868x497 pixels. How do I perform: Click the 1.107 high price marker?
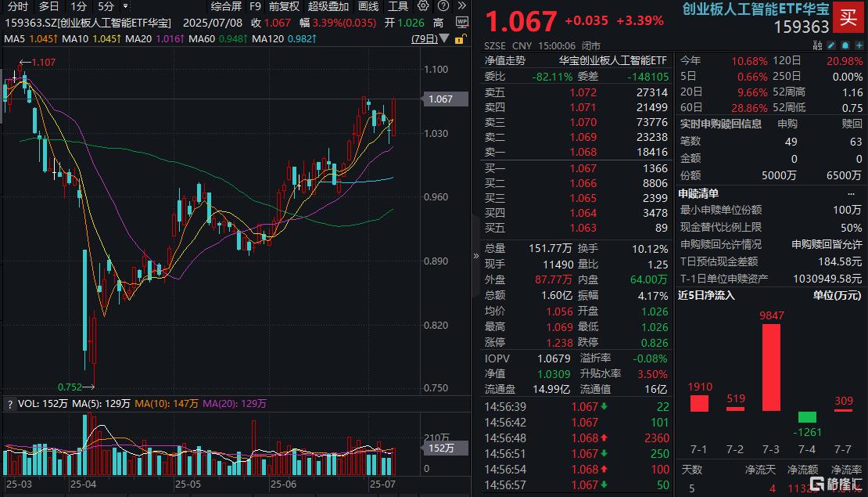(x=43, y=63)
